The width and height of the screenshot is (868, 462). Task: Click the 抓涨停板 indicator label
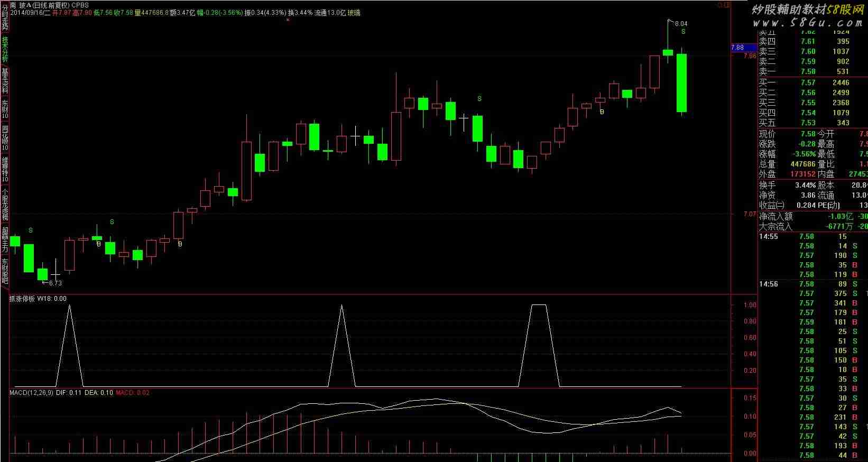(x=22, y=299)
